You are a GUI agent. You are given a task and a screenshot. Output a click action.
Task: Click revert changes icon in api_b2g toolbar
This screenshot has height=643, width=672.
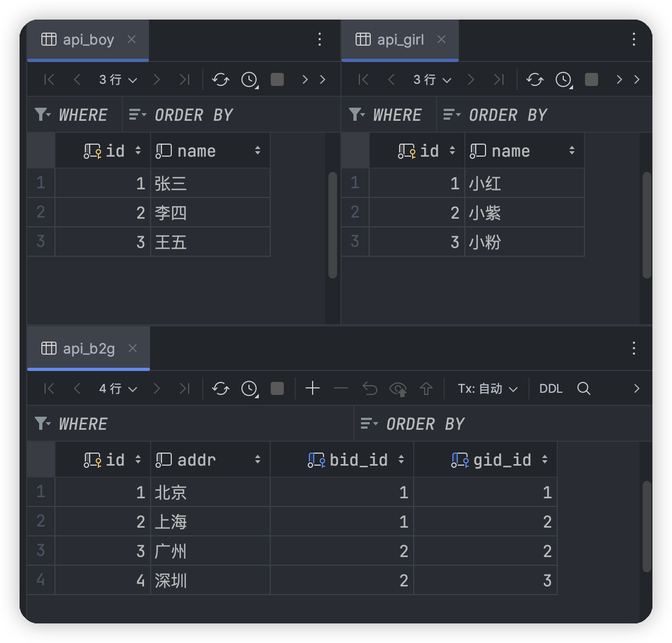370,388
